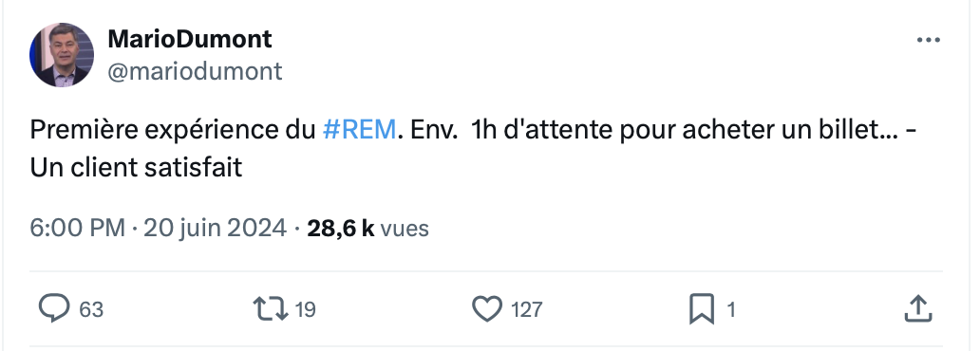Viewport: 980px width, 351px height.
Task: Click the text "Un client satisfait"
Action: click(x=136, y=168)
